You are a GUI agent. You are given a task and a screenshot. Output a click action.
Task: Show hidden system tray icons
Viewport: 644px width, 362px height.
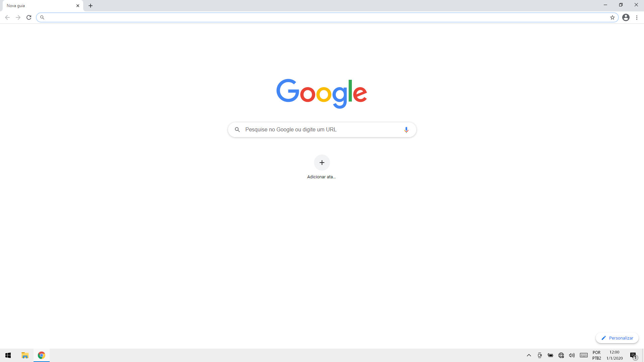529,355
